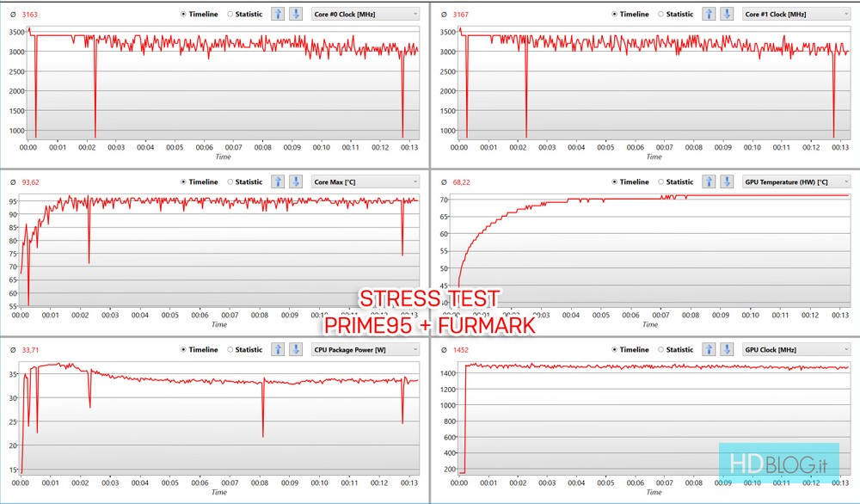
Task: Click the down arrow in GPU Temperature panel
Action: 727,182
